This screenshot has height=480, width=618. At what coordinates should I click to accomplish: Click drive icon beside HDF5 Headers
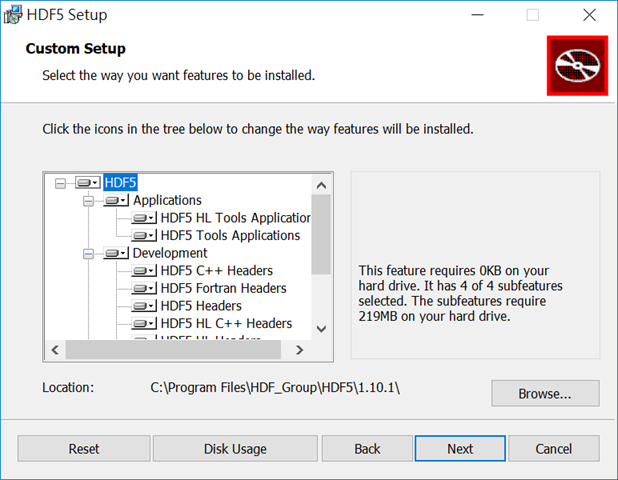click(x=144, y=306)
